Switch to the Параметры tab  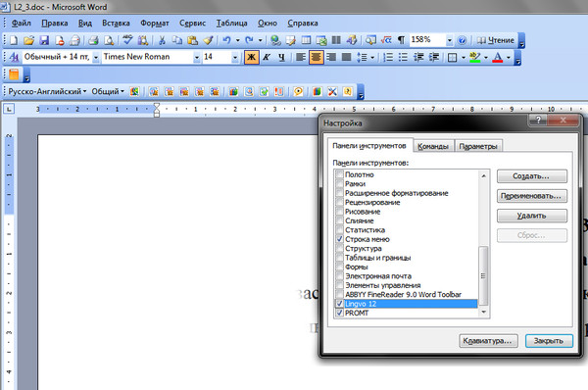pos(478,146)
